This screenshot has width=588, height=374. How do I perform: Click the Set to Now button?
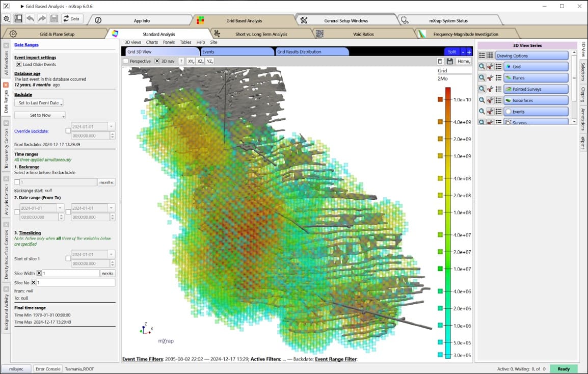(39, 115)
